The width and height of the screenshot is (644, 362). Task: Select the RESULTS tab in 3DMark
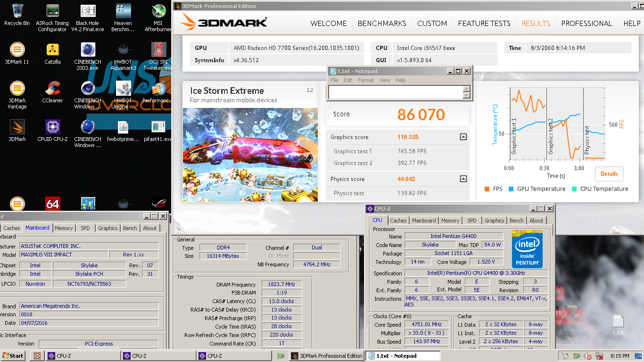point(536,23)
